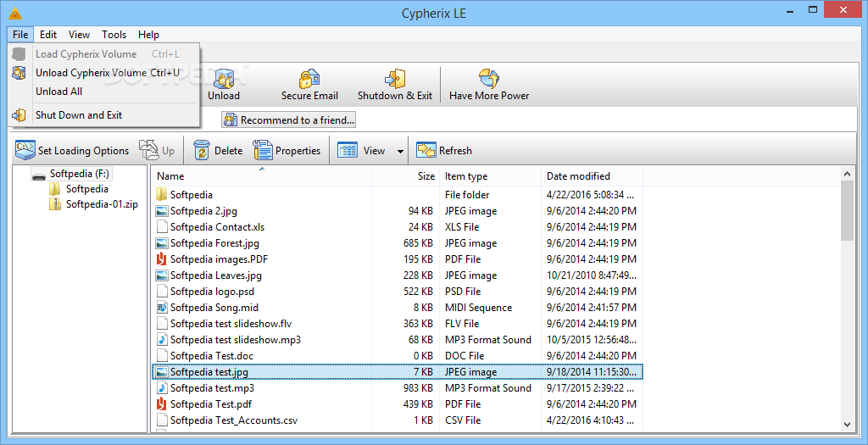Open Properties for selected file
This screenshot has width=868, height=445.
coord(287,151)
